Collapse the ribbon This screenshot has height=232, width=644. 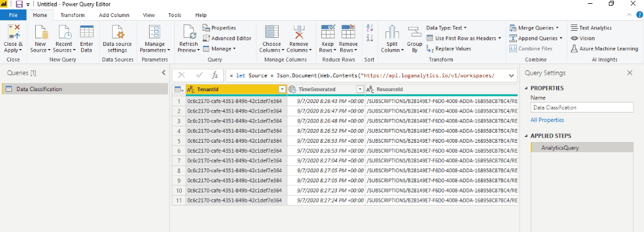pyautogui.click(x=628, y=15)
